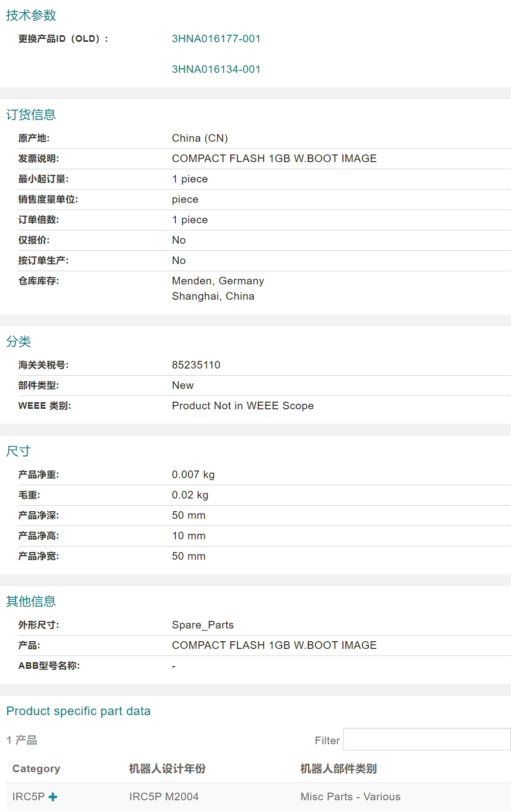Select the Misc Parts - Various cell
The width and height of the screenshot is (511, 812).
point(350,797)
